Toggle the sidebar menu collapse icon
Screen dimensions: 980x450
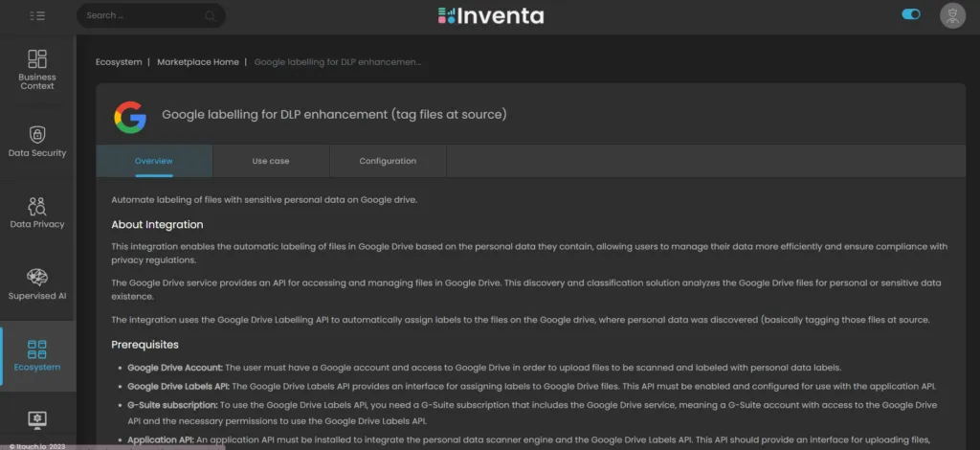(x=37, y=15)
